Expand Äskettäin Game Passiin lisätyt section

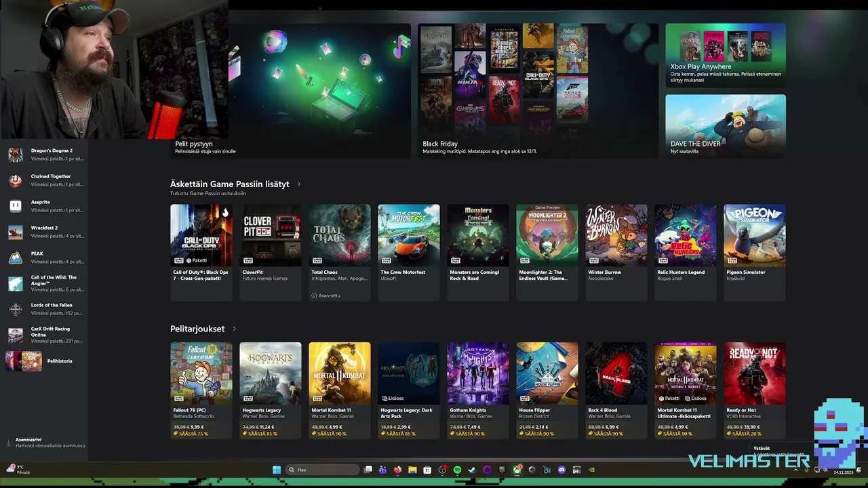(x=299, y=184)
